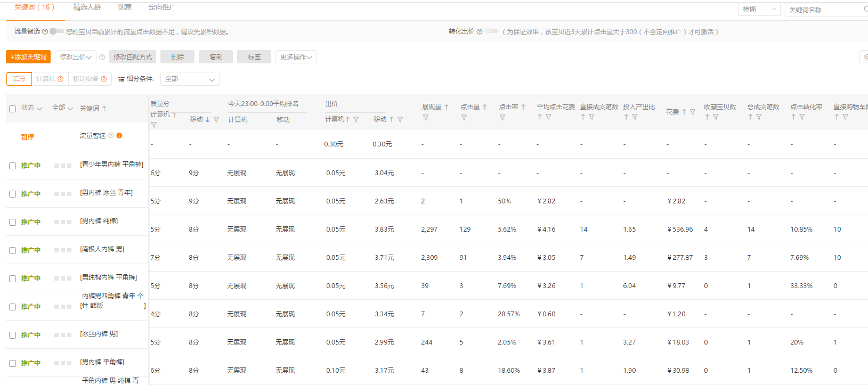Sort by 点击率 arrow
Viewport: 868px width, 385px height.
click(523, 107)
